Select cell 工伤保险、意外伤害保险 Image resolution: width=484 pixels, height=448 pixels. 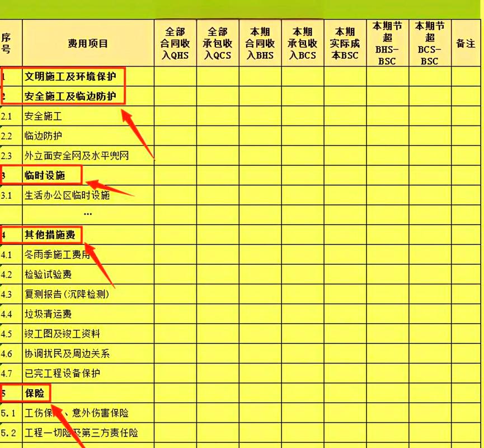88,413
